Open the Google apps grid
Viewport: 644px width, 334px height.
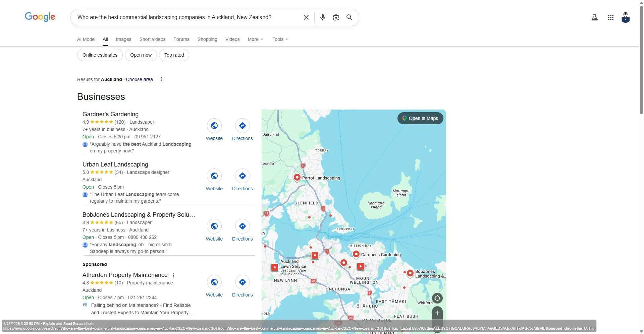[610, 17]
